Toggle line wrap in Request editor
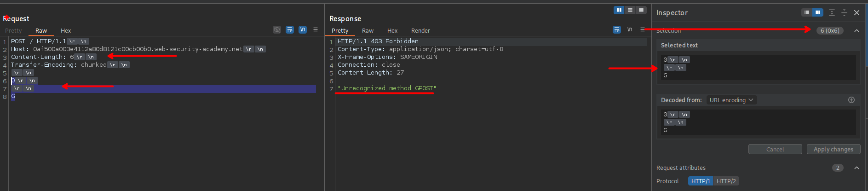This screenshot has width=868, height=191. [x=290, y=29]
